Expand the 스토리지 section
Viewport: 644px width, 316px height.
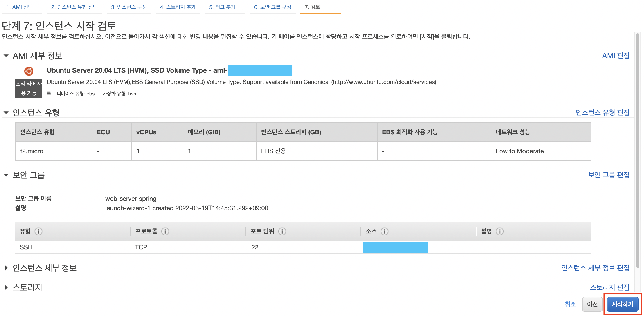coord(6,287)
